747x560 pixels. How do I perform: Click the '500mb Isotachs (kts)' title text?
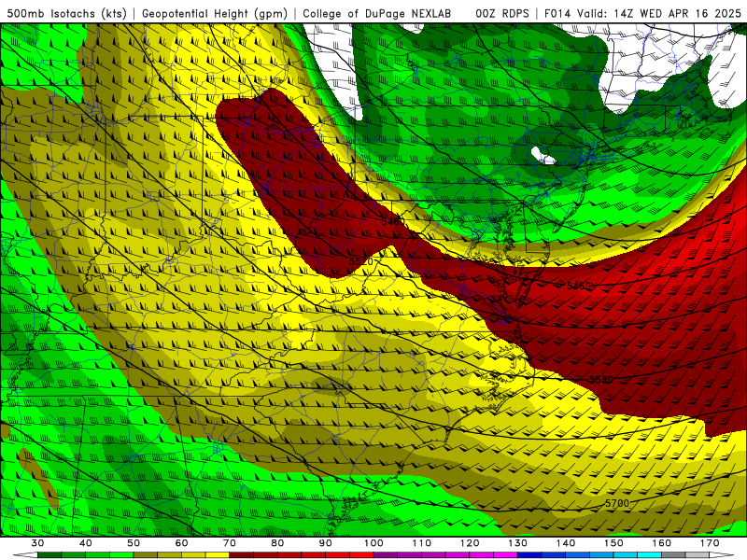pos(66,14)
